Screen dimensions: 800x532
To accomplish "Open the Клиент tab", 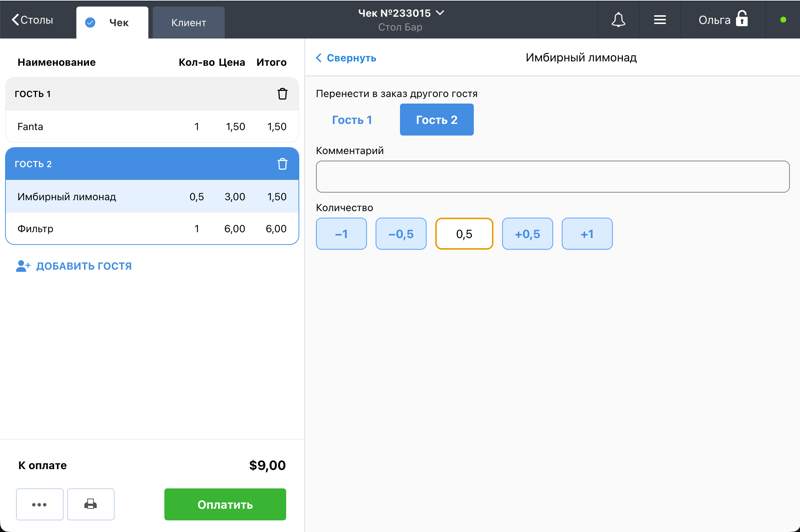I will pos(188,22).
